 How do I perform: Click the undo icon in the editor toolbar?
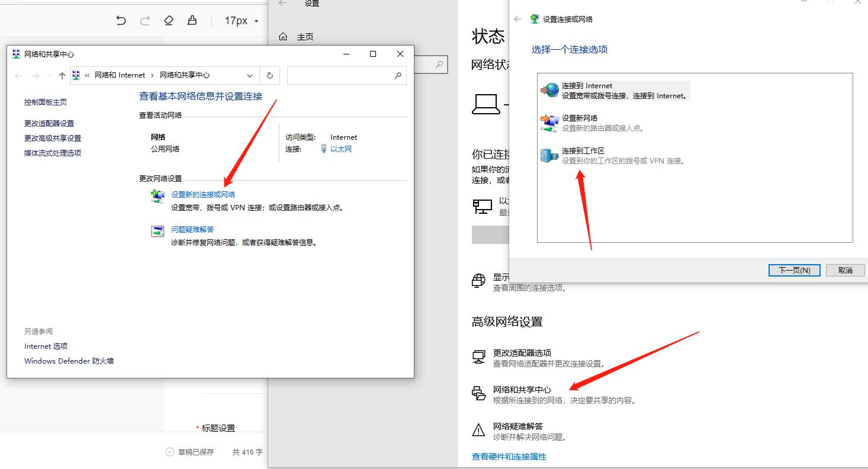(121, 20)
